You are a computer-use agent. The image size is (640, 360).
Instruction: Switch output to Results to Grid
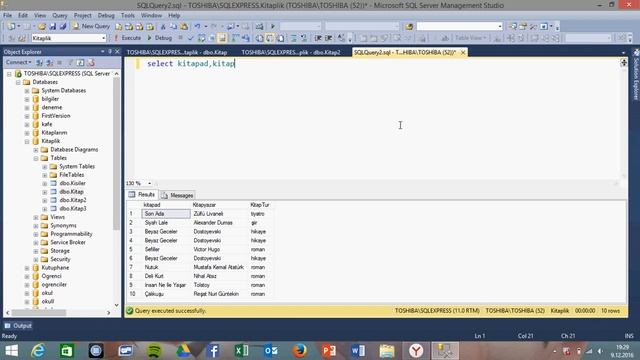coord(270,38)
